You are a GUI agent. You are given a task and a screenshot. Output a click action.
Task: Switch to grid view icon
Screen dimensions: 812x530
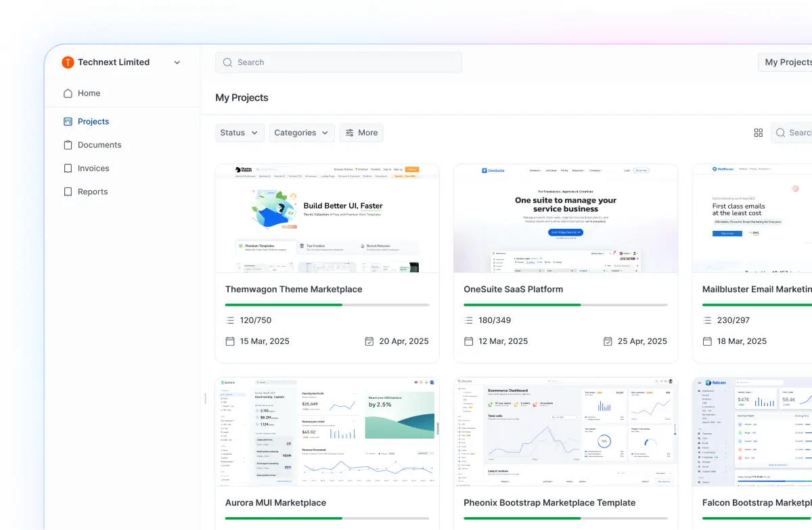pyautogui.click(x=759, y=133)
